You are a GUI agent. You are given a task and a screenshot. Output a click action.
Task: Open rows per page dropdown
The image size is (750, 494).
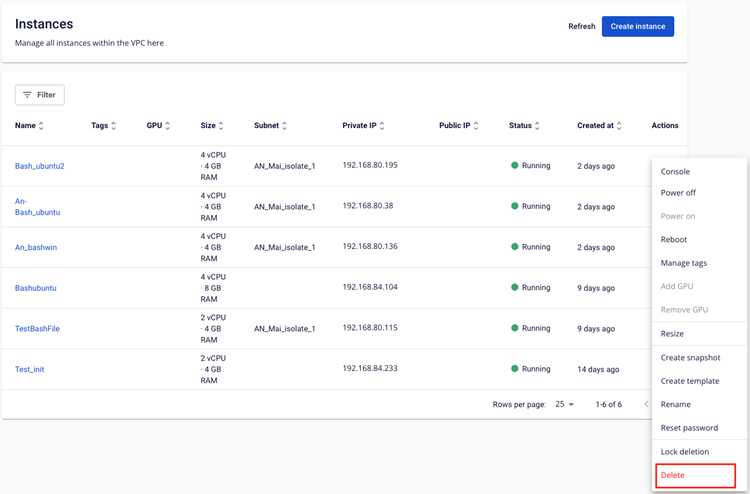pyautogui.click(x=565, y=404)
